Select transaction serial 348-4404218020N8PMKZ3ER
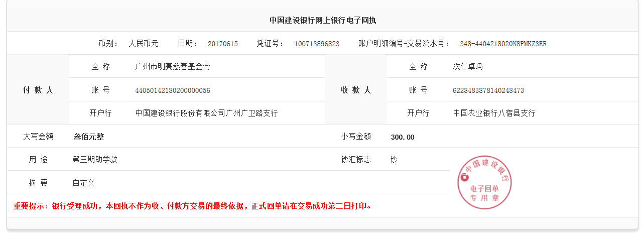Screen dimensions: 644x233 coord(503,44)
